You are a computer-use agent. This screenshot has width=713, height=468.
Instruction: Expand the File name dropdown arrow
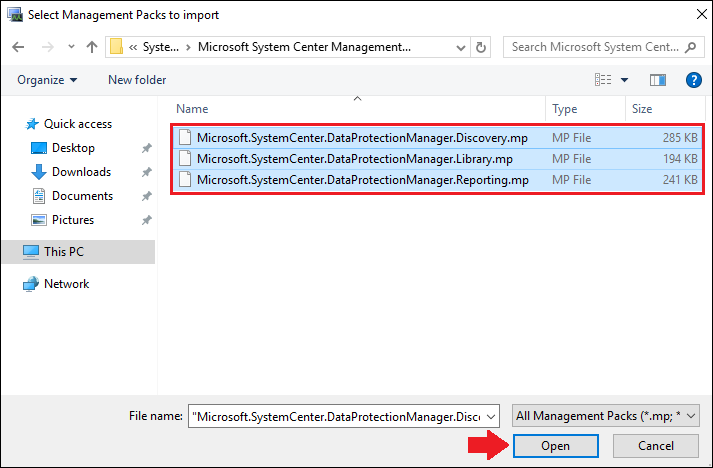point(491,416)
